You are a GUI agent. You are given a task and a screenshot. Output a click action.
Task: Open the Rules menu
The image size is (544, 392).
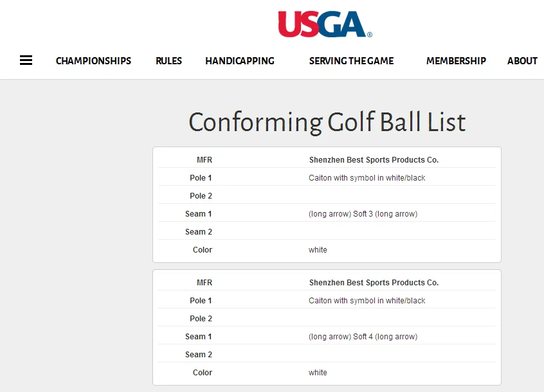[168, 61]
